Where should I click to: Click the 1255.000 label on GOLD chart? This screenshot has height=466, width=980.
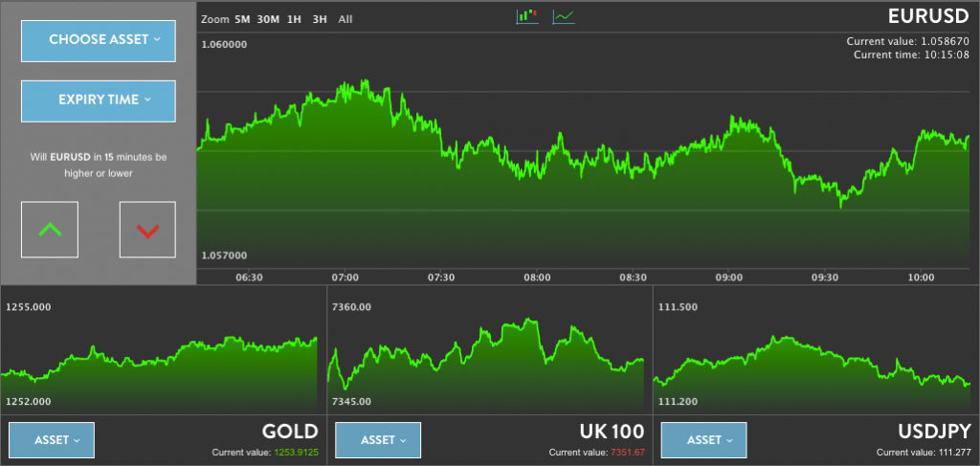tap(28, 307)
